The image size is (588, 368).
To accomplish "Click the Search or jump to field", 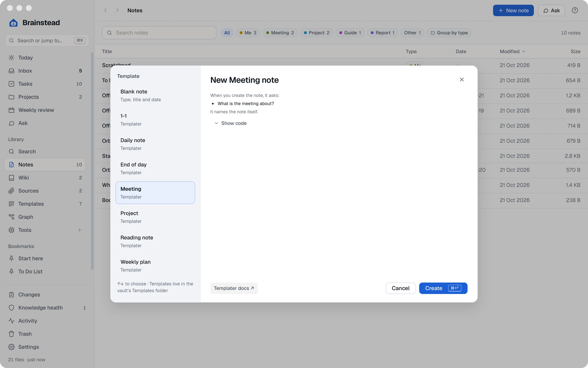I will [x=47, y=40].
